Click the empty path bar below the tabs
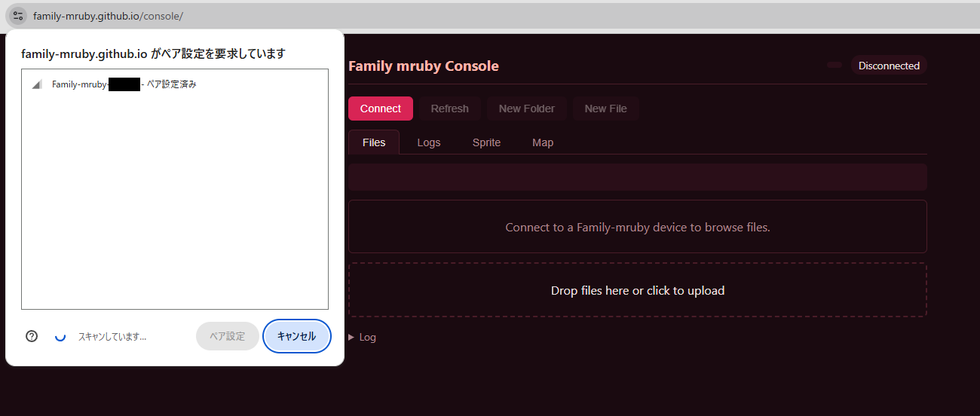Viewport: 980px width, 416px height. [x=638, y=177]
